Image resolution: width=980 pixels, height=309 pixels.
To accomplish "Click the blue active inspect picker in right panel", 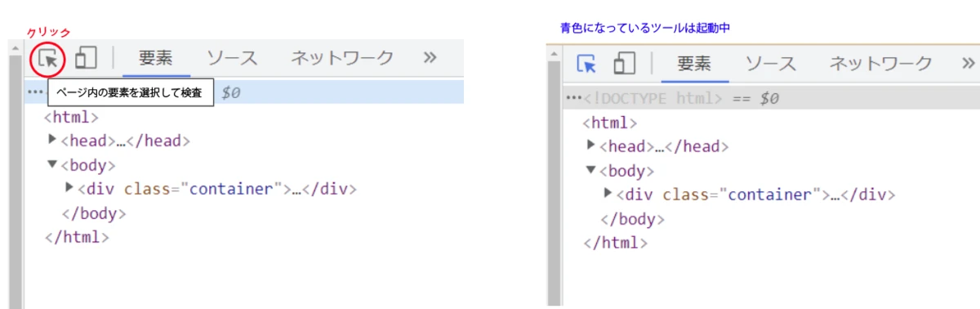I will click(586, 64).
